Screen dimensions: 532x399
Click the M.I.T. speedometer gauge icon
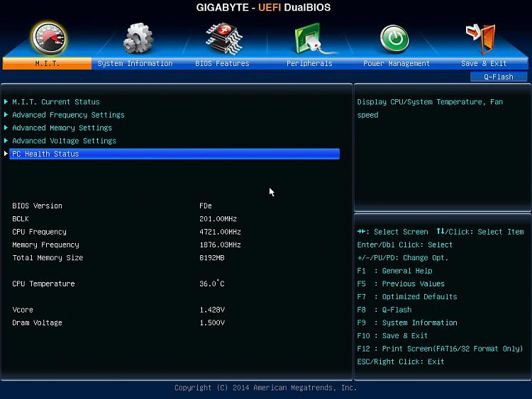click(x=49, y=39)
